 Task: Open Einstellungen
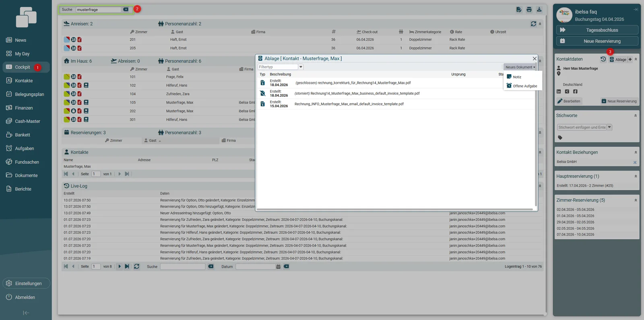(x=26, y=283)
